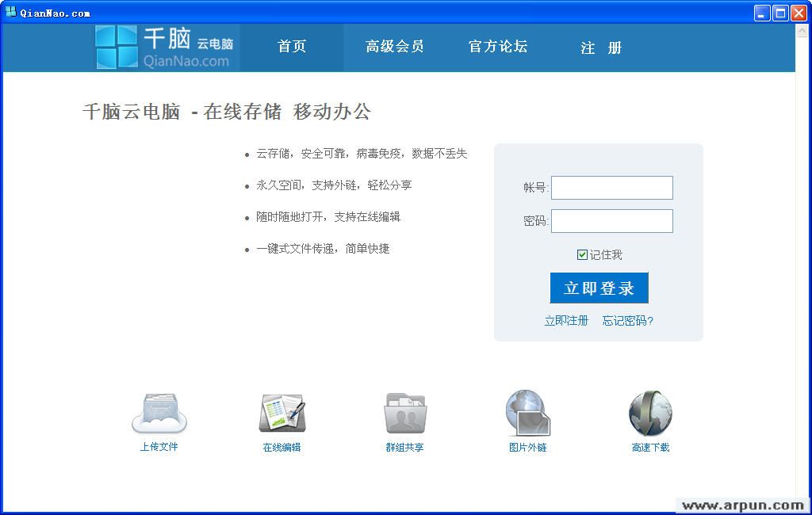Click the QianNao.com title bar app icon
Image resolution: width=812 pixels, height=515 pixels.
(x=10, y=12)
